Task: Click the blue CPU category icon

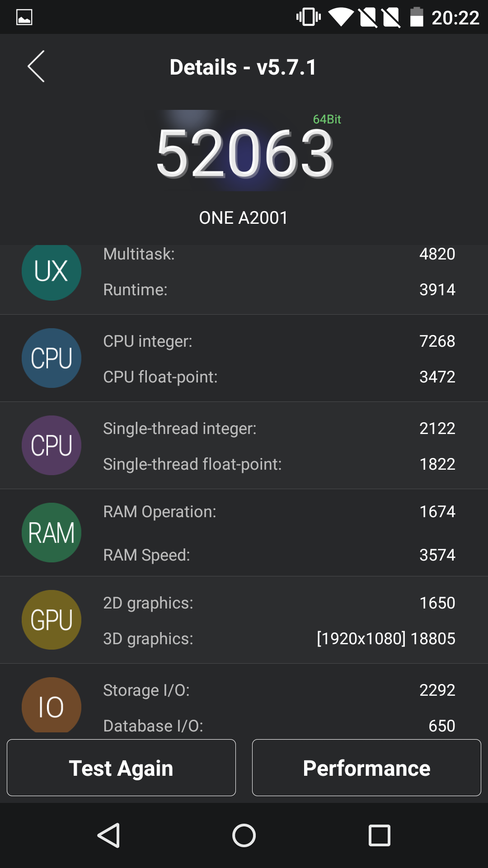Action: 51,358
